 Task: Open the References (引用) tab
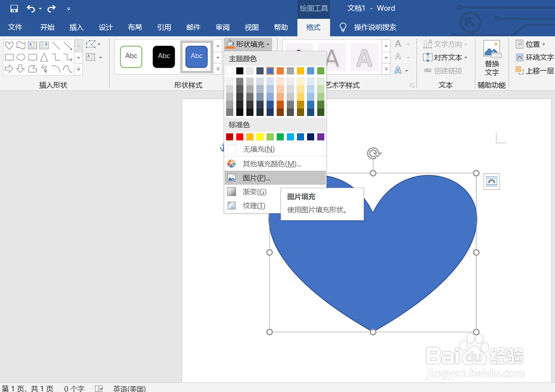pyautogui.click(x=164, y=27)
